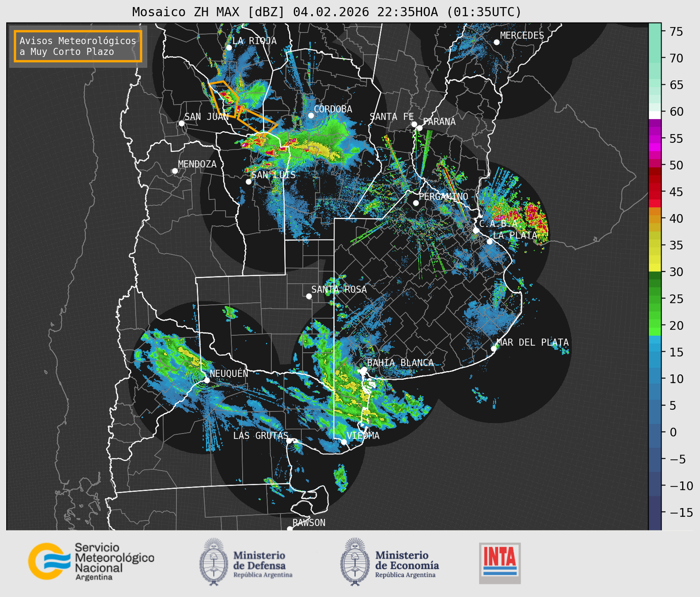This screenshot has width=700, height=597.
Task: Click the LAS GRUTAS city label
Action: click(x=261, y=436)
